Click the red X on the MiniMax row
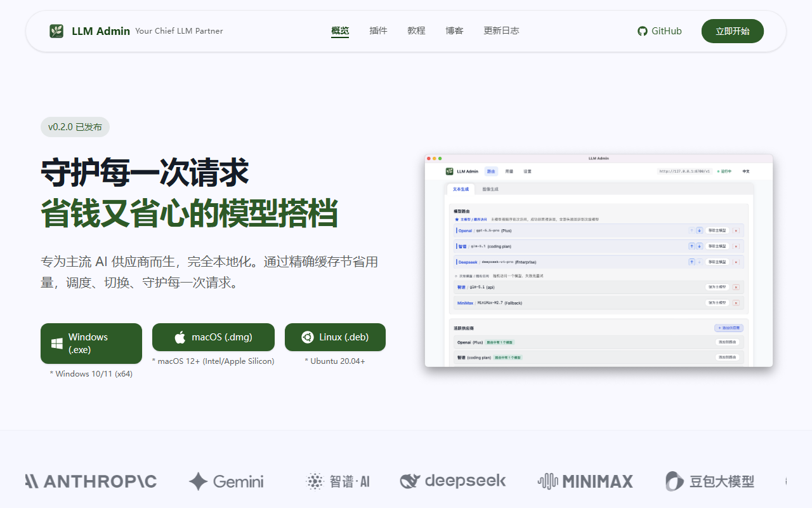Screen dimensions: 812x508 736,303
